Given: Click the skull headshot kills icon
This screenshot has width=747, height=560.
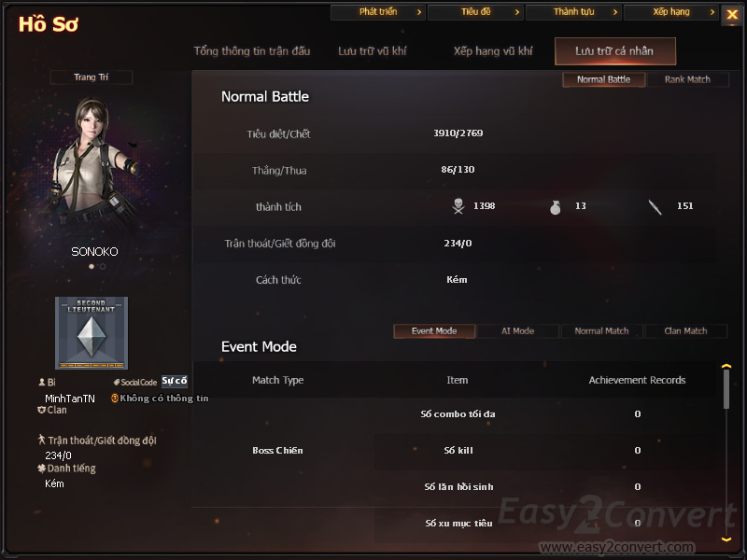Looking at the screenshot, I should [x=458, y=206].
